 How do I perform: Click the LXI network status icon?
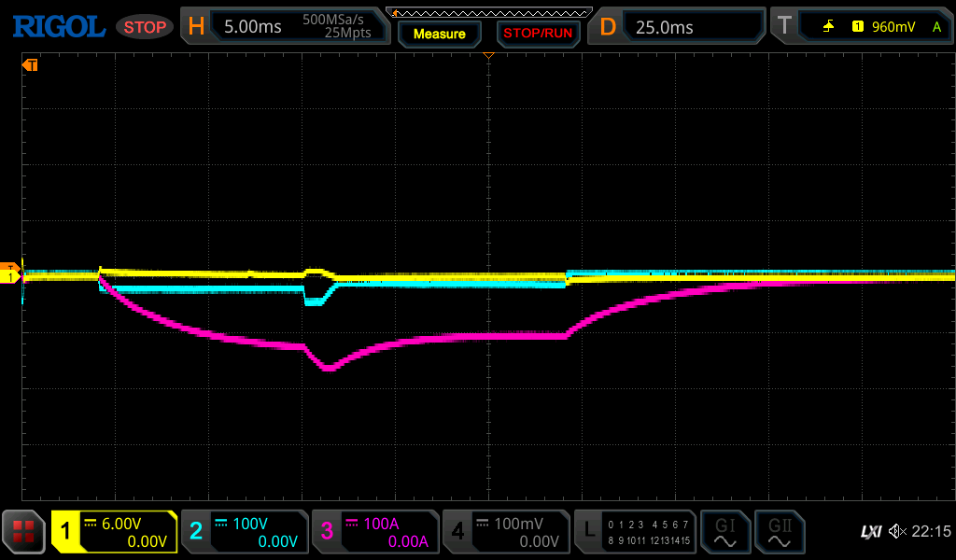pos(870,532)
